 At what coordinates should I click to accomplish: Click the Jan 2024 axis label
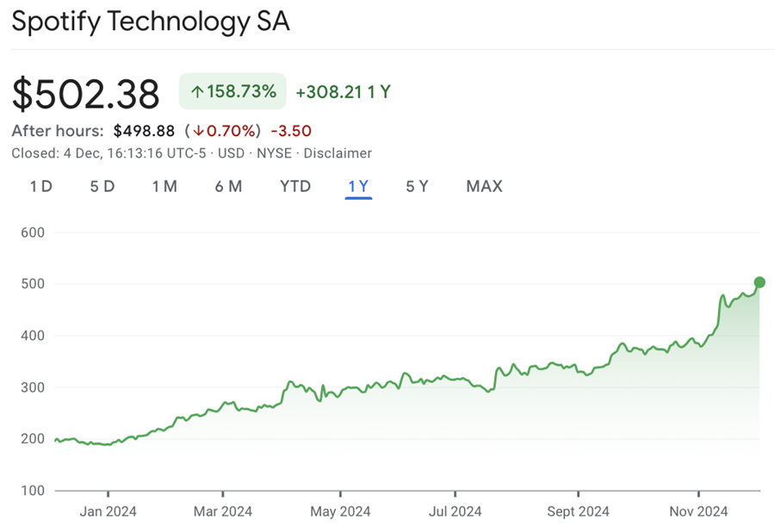(x=108, y=511)
